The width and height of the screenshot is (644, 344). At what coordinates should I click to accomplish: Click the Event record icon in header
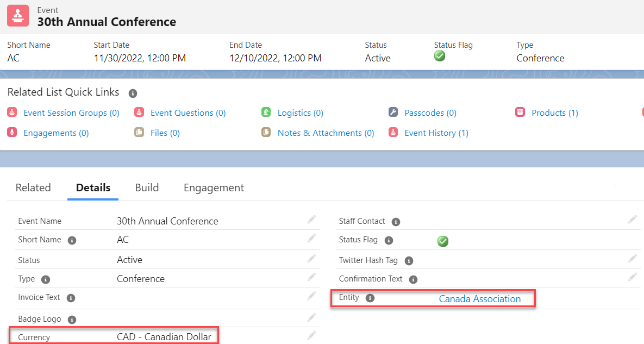[18, 16]
